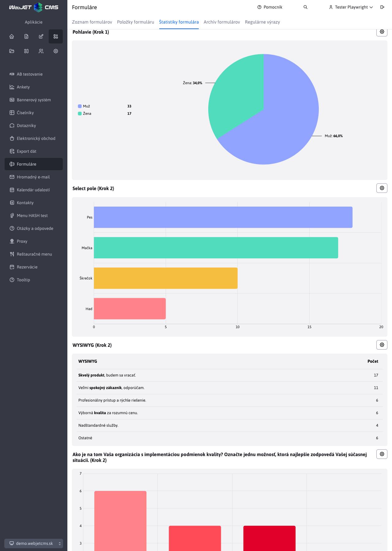
Task: Open Bannerový systém in the sidebar menu
Action: click(x=34, y=100)
